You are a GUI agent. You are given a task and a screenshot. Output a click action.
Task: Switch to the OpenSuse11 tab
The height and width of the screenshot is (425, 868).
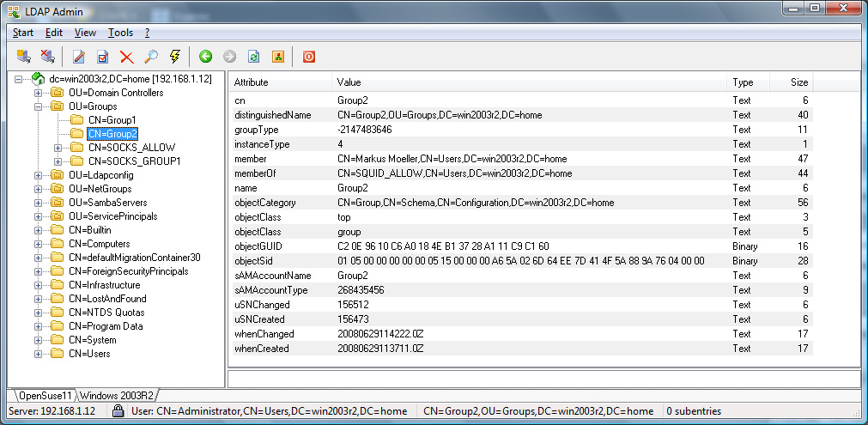(x=45, y=395)
